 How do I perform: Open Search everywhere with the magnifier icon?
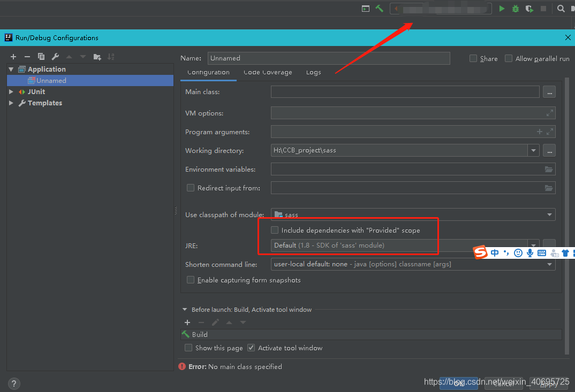[x=560, y=9]
